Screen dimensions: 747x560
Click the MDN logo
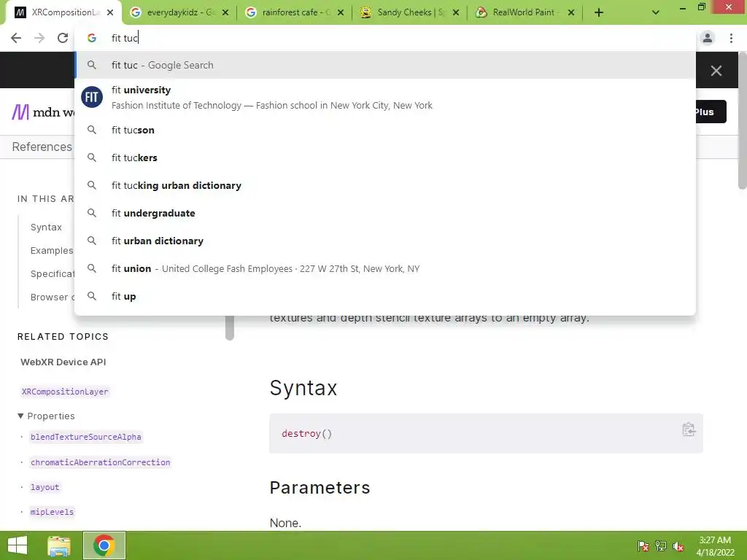pyautogui.click(x=43, y=112)
